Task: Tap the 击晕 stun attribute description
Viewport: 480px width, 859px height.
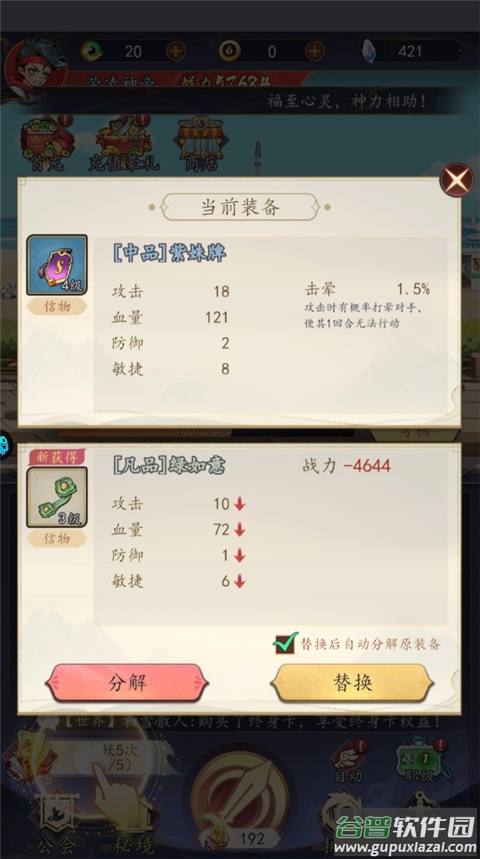Action: [x=366, y=306]
